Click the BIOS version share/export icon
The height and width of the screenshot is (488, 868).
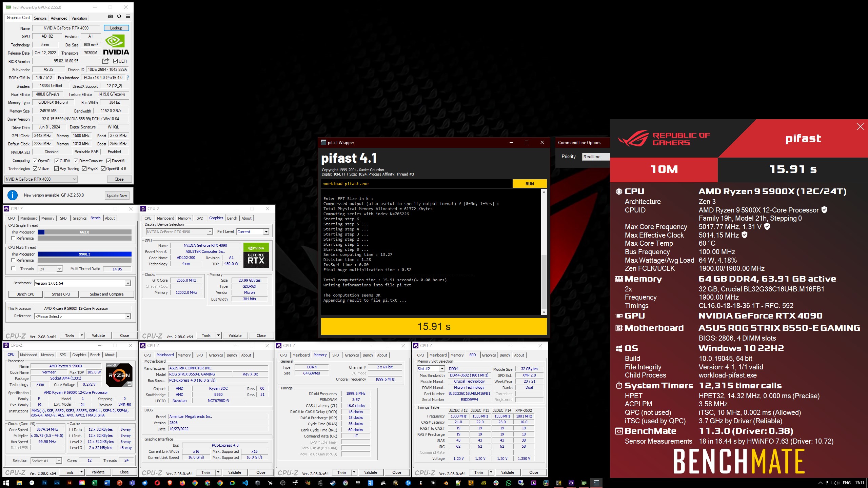coord(105,61)
